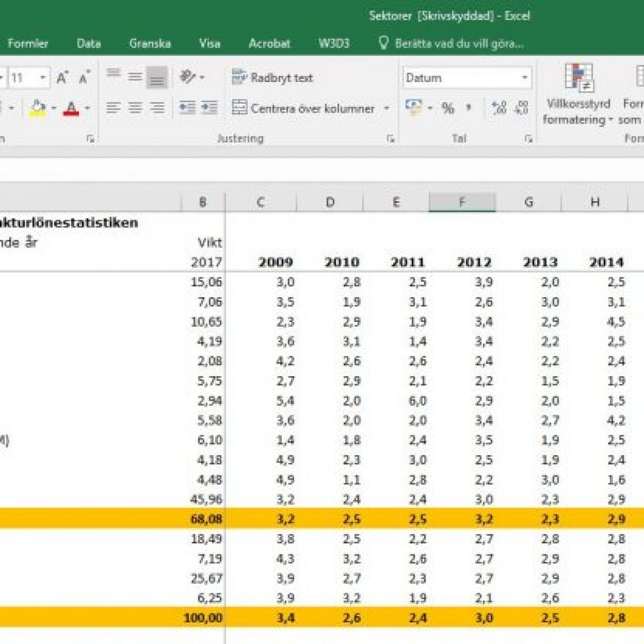Open the Acrobat tab
644x644 pixels.
[x=270, y=43]
